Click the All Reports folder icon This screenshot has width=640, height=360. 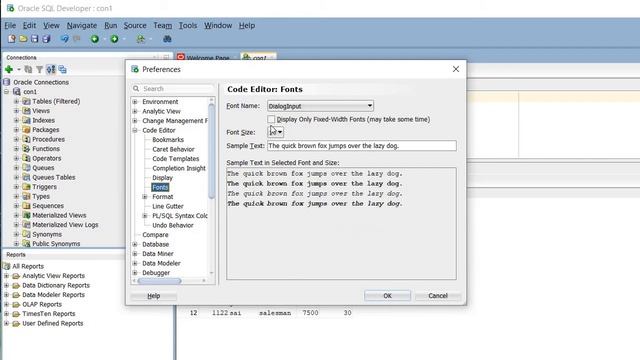coord(6,266)
